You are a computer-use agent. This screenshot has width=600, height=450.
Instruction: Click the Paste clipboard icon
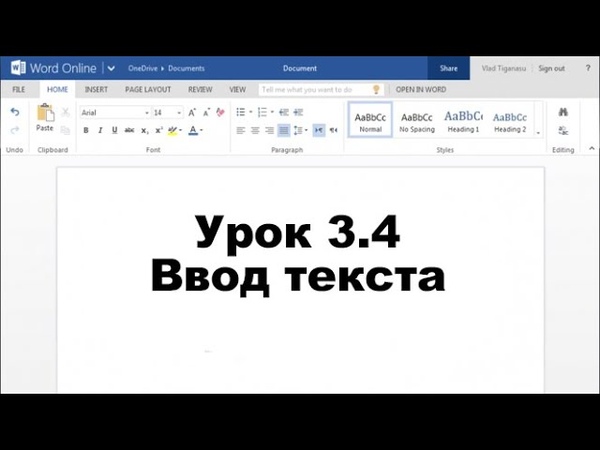click(x=45, y=114)
